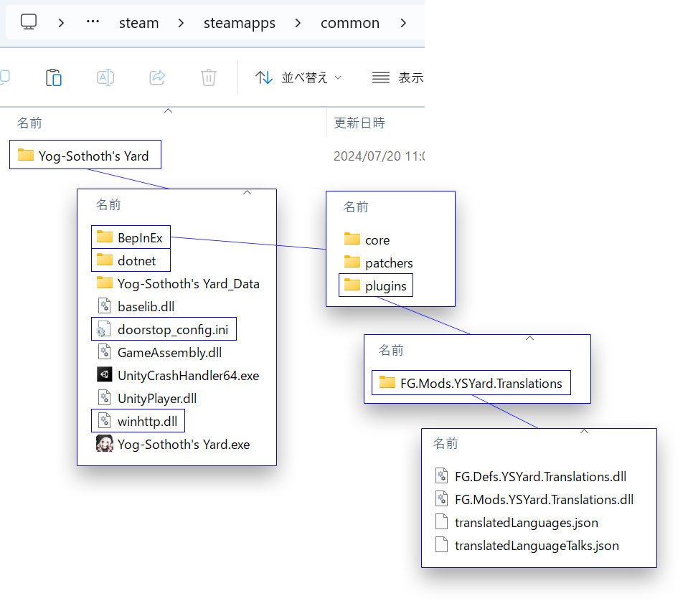Expand the chevron after common breadcrumb
Screen dimensions: 688x616
coord(403,23)
